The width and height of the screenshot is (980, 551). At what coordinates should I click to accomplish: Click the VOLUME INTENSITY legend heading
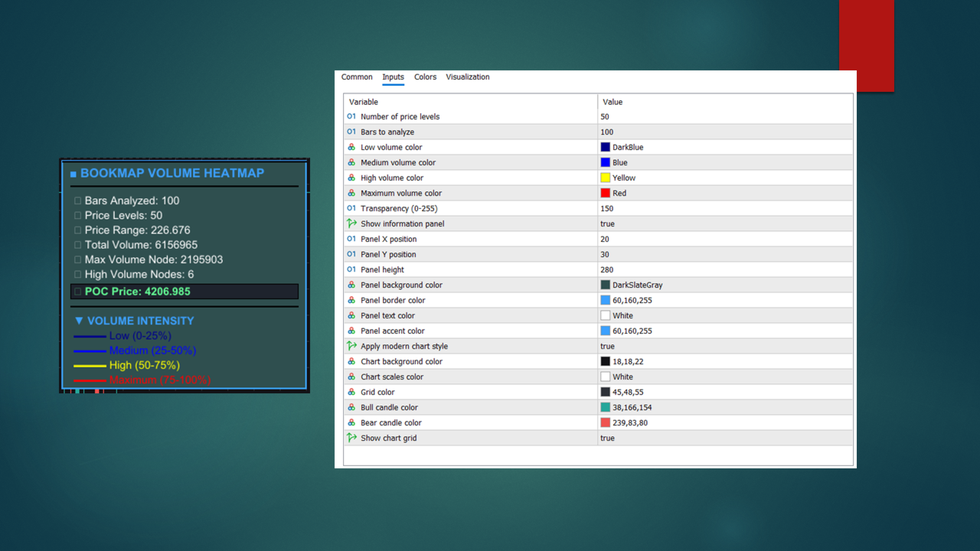point(140,321)
